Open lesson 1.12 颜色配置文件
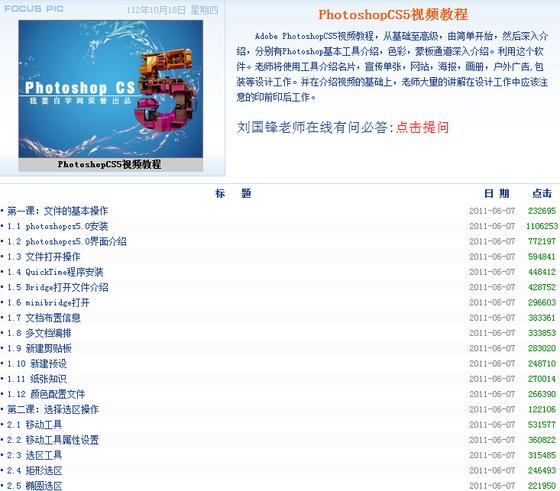This screenshot has height=491, width=560. (x=46, y=394)
